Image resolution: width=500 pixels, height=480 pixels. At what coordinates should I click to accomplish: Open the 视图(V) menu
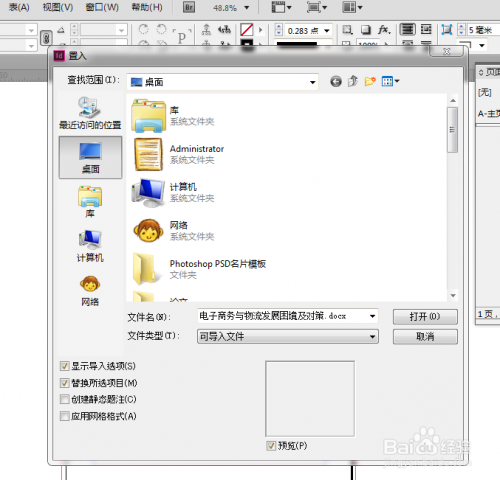[58, 7]
